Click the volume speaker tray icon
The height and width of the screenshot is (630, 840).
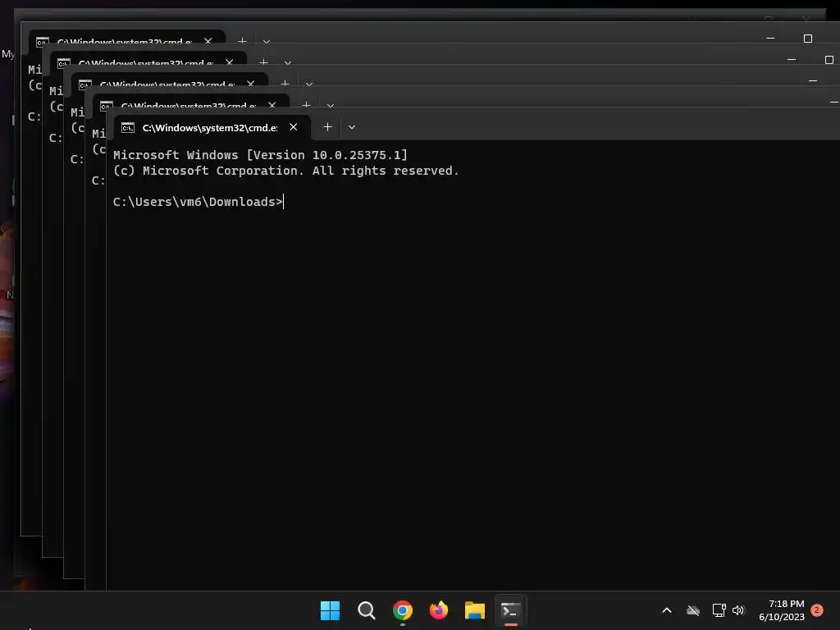pyautogui.click(x=739, y=610)
